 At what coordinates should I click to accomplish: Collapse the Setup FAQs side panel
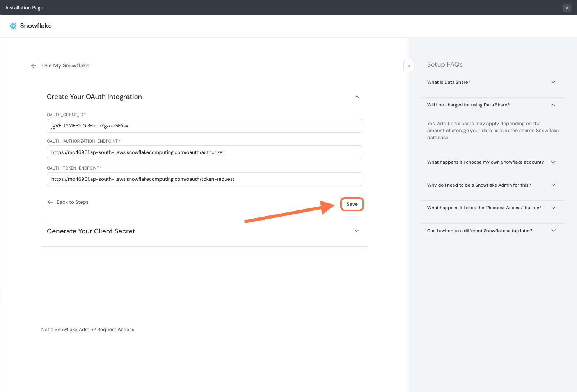click(408, 66)
